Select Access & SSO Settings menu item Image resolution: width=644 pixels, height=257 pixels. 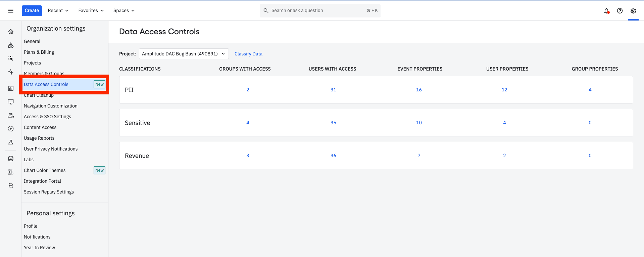[x=47, y=117]
